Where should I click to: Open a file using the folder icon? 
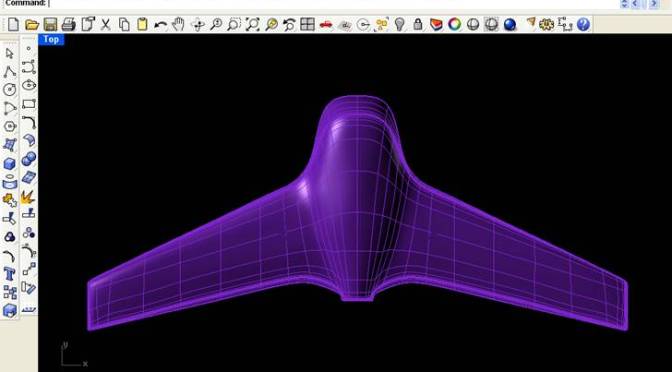click(x=32, y=24)
